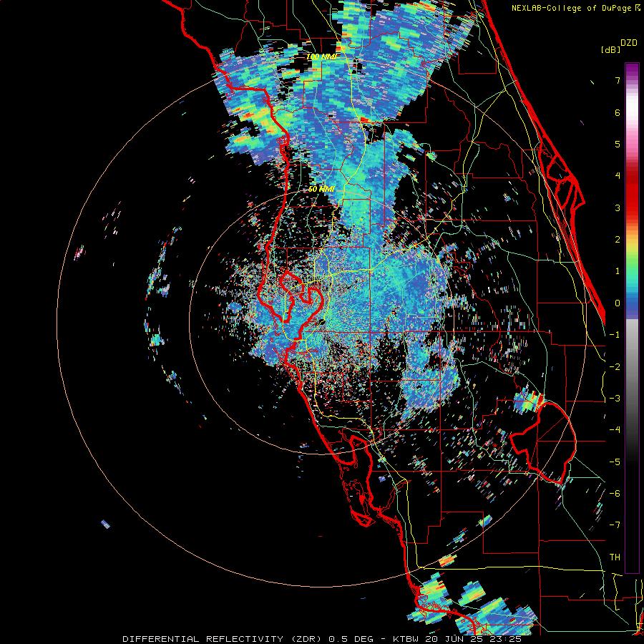Click the 100 NMI range ring label
The width and height of the screenshot is (644, 644).
321,57
